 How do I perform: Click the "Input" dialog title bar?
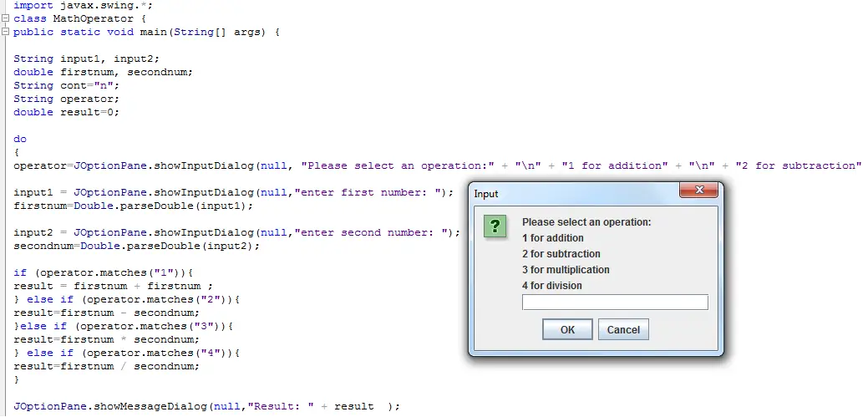coord(576,193)
